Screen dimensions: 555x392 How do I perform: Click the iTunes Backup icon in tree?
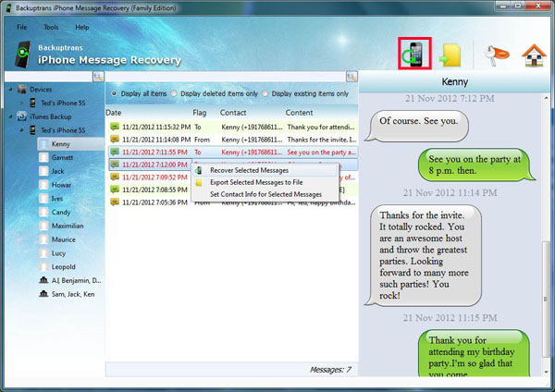[x=22, y=116]
